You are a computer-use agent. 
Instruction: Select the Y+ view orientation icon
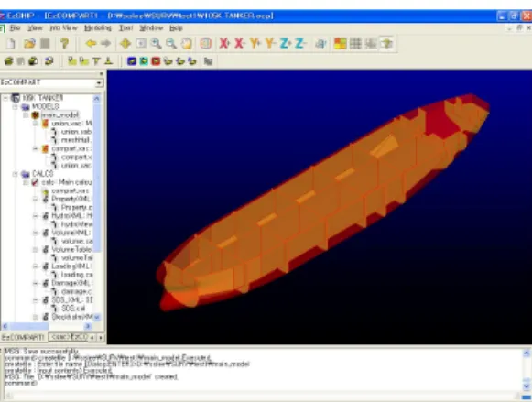(255, 43)
